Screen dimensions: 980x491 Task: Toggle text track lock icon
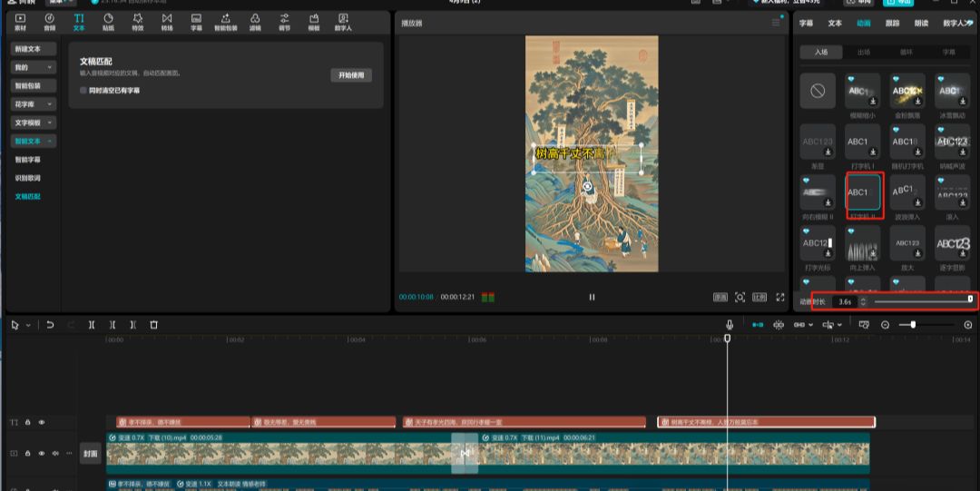coord(27,422)
